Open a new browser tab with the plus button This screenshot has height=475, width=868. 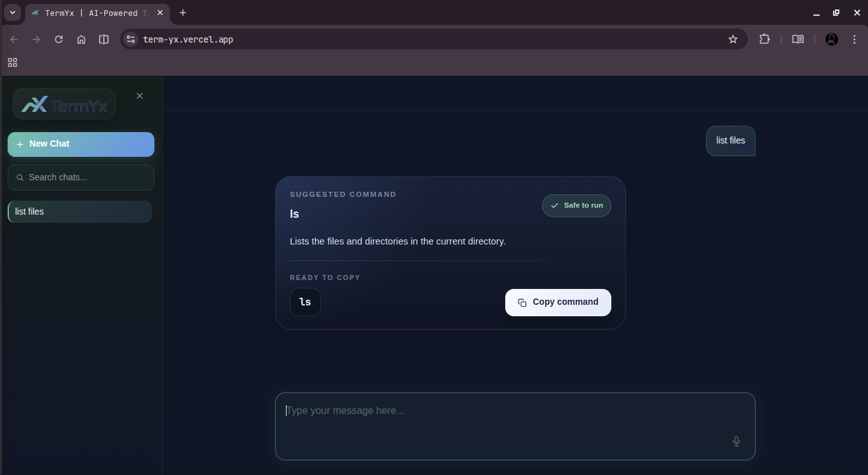183,13
